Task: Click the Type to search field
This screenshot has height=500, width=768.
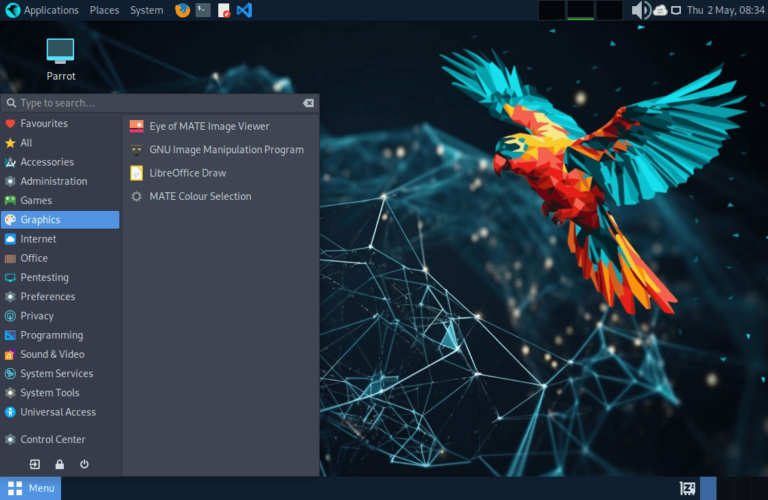Action: (x=160, y=103)
